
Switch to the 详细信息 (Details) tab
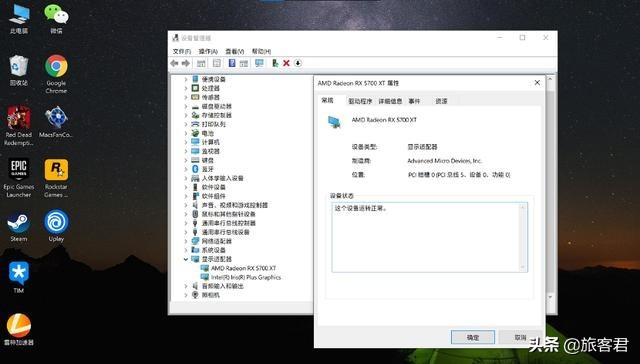click(x=390, y=101)
